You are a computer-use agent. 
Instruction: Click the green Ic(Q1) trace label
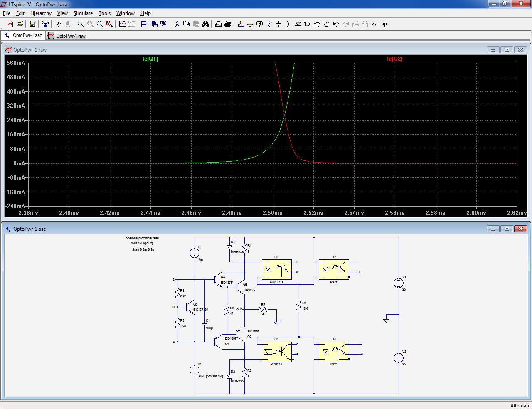point(150,59)
